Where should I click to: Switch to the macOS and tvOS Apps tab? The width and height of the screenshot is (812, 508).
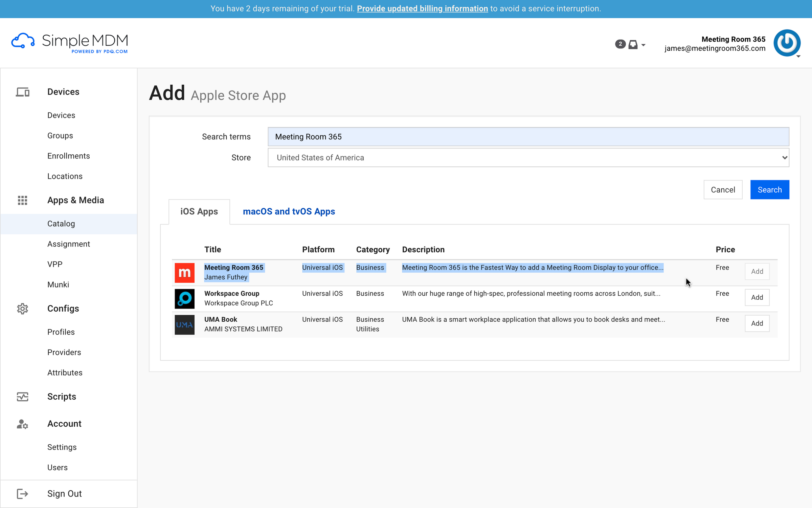(289, 211)
